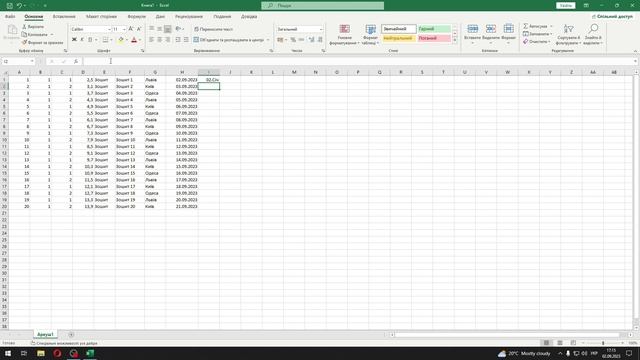The height and width of the screenshot is (360, 640).
Task: Click into the formula bar input
Action: tap(358, 61)
